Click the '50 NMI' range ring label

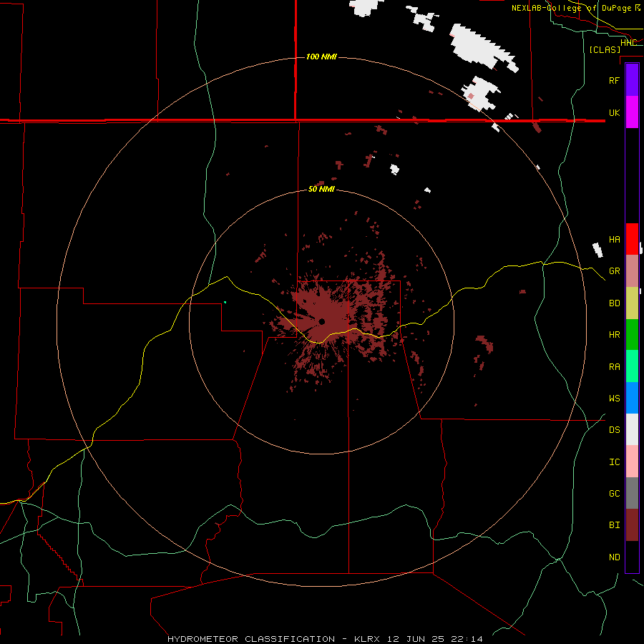tap(321, 189)
